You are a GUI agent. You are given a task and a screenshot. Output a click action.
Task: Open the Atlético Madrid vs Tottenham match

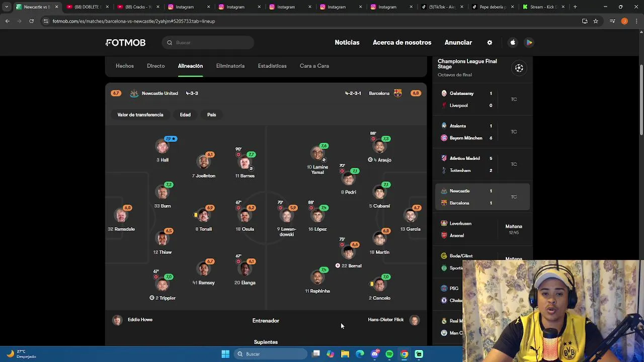[483, 164]
